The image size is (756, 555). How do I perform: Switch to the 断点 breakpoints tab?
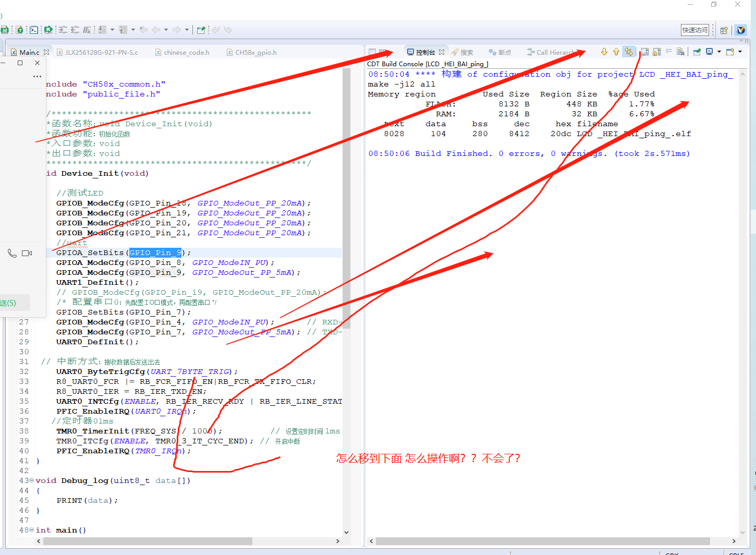pyautogui.click(x=500, y=52)
